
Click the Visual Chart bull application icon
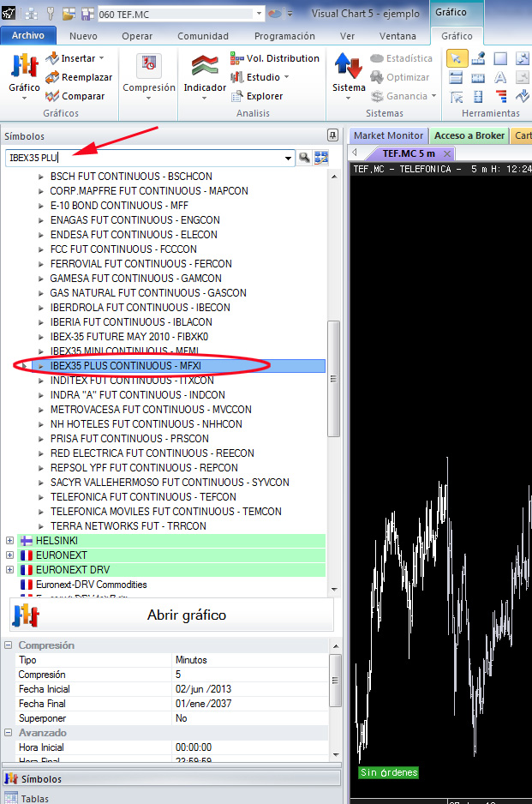pyautogui.click(x=9, y=14)
